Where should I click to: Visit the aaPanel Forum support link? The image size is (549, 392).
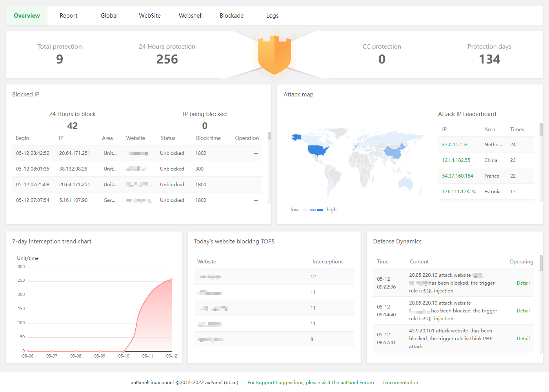[311, 383]
